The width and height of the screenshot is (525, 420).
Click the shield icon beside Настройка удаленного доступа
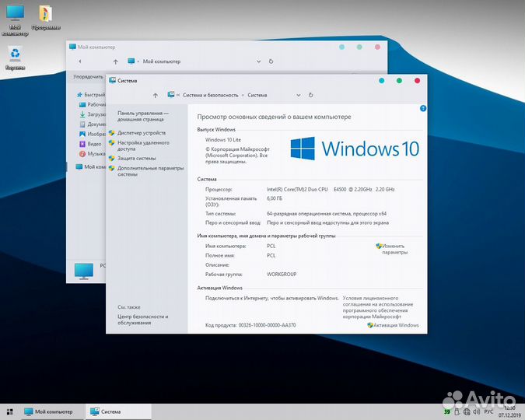112,143
